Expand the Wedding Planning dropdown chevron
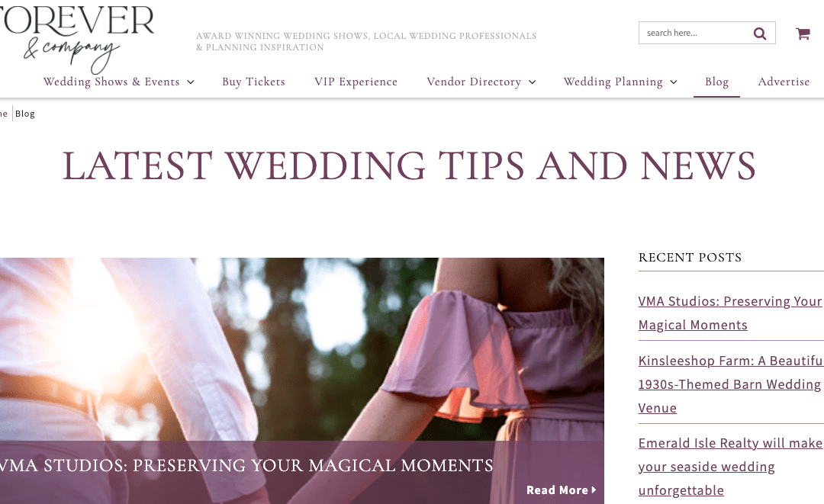Image resolution: width=824 pixels, height=504 pixels. (x=674, y=82)
